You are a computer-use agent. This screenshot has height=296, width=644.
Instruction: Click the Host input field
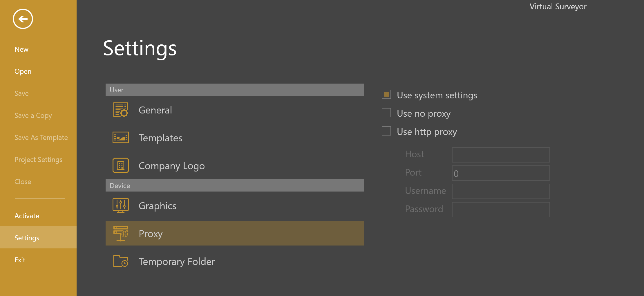coord(500,155)
